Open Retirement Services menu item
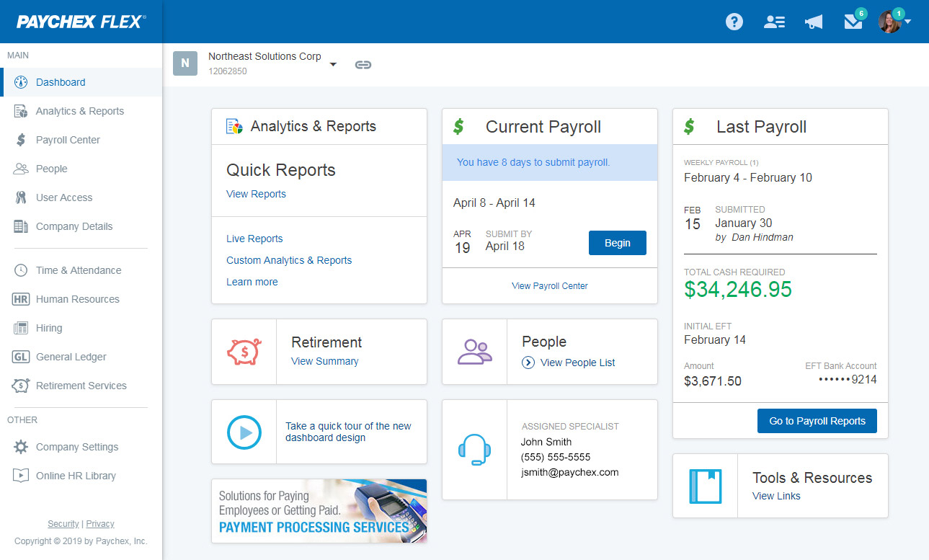Screen dimensions: 929x560 click(x=81, y=386)
